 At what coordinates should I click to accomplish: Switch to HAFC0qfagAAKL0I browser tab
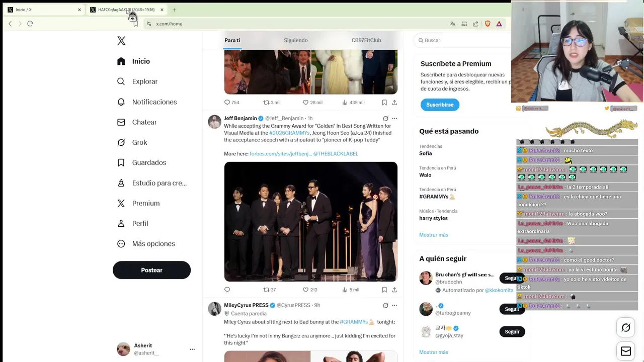(x=126, y=10)
